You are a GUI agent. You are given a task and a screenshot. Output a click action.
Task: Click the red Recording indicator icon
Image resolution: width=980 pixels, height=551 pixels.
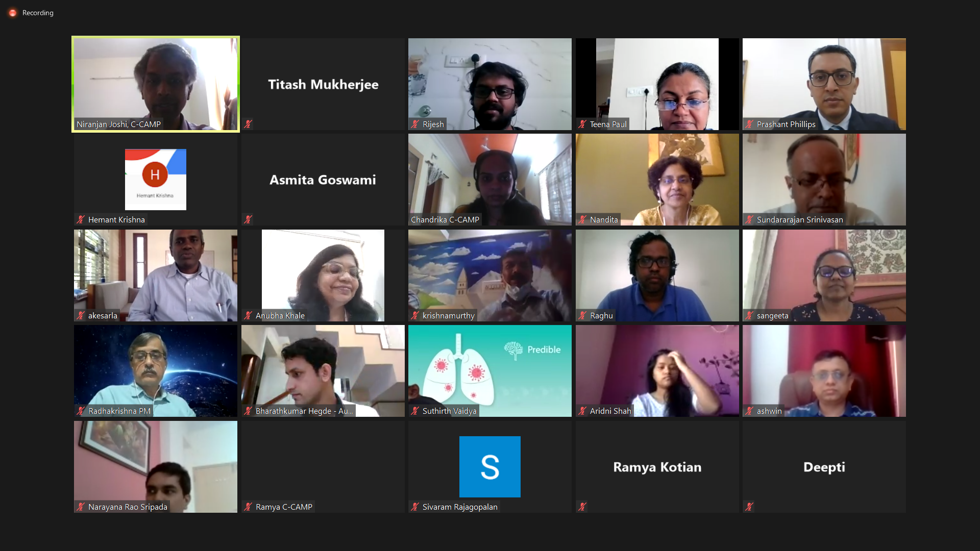click(13, 13)
